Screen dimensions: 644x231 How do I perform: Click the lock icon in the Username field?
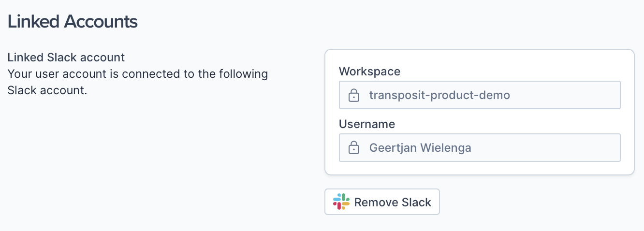(354, 147)
